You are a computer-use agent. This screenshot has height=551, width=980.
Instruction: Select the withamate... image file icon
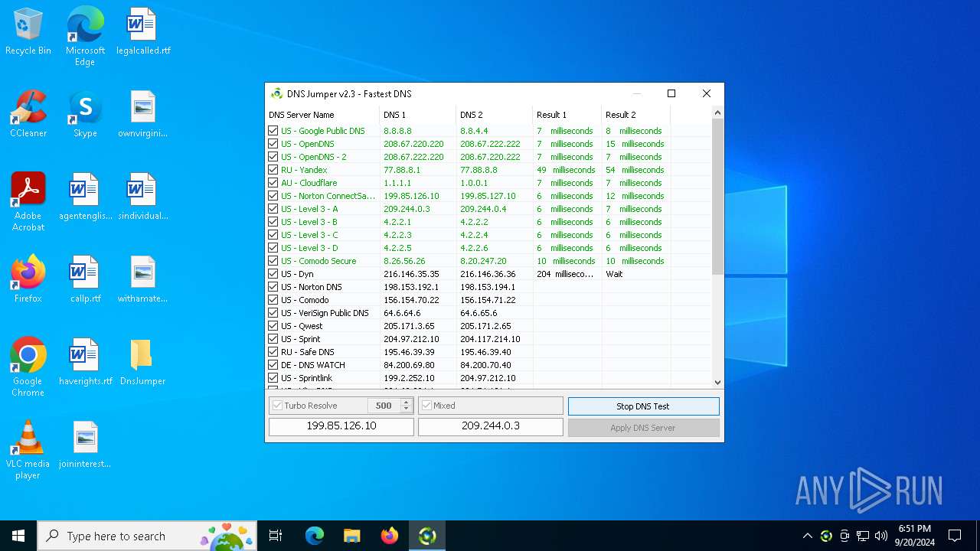pyautogui.click(x=143, y=279)
